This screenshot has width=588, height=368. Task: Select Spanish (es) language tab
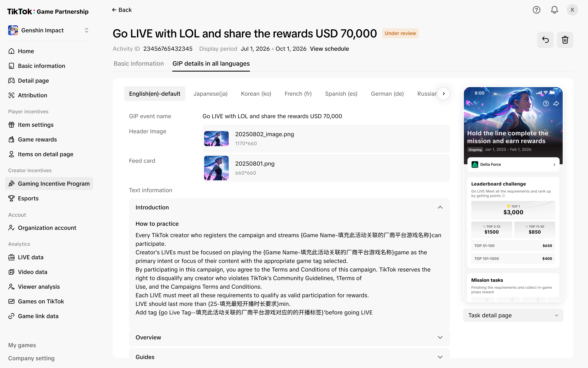coord(341,94)
